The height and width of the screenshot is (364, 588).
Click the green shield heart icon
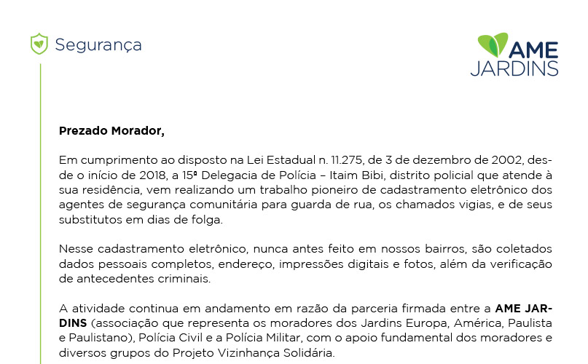[39, 44]
